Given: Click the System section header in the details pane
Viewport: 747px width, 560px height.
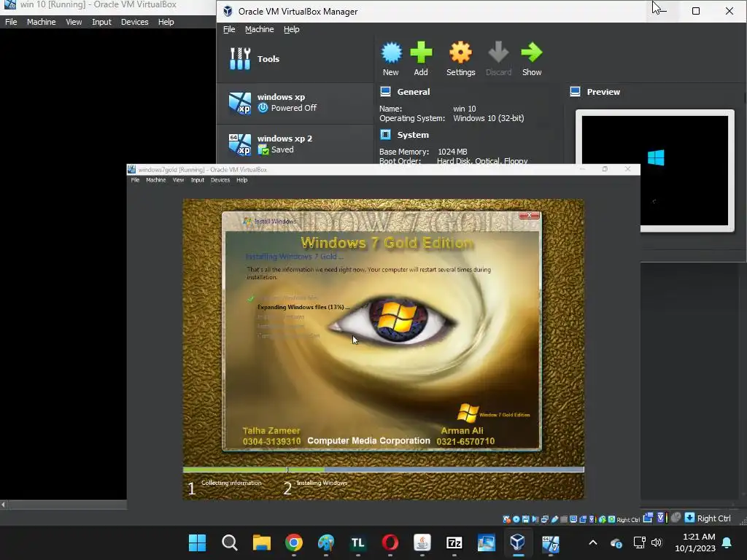Looking at the screenshot, I should click(x=413, y=135).
